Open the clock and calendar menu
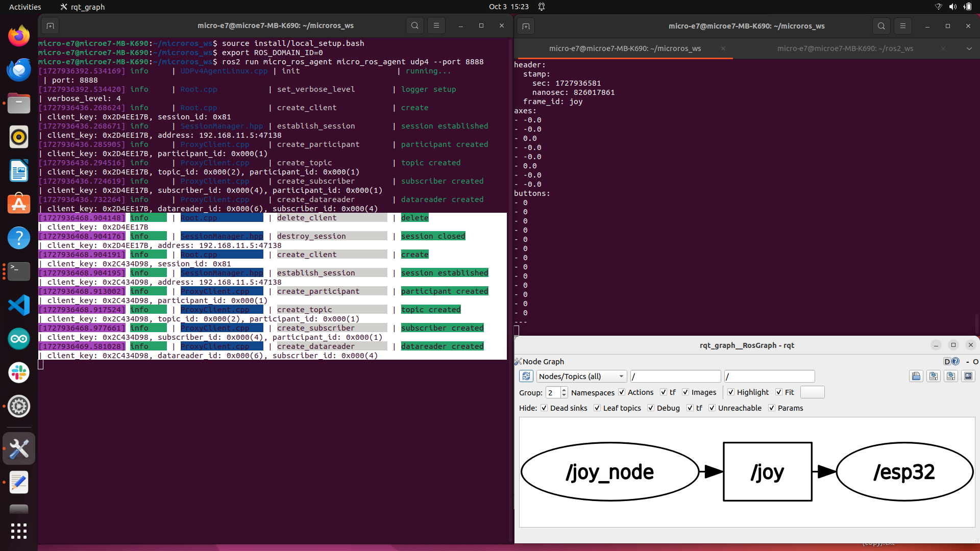The image size is (980, 551). pos(509,7)
